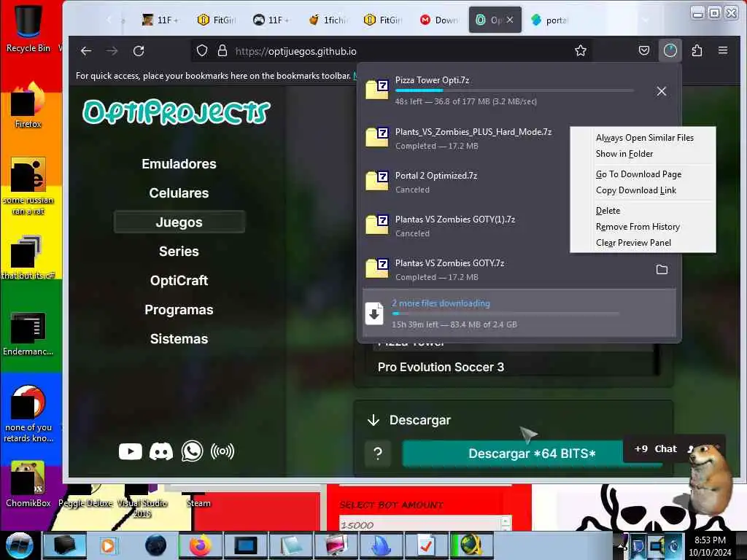Bookmark this page with the star icon
Viewport: 747px width, 560px height.
coord(580,50)
